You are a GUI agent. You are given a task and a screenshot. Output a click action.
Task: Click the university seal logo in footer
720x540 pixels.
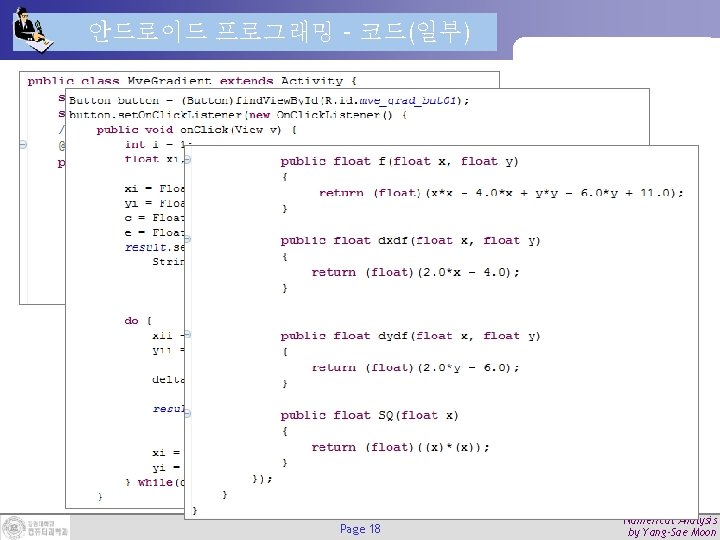point(14,528)
